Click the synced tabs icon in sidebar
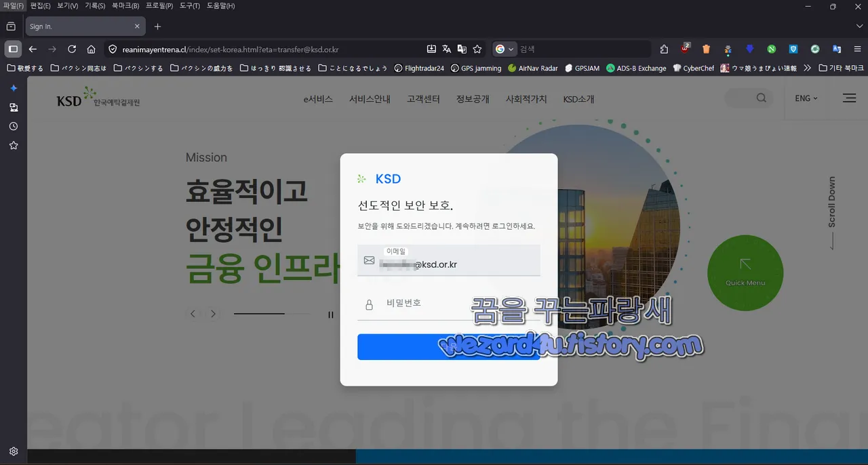Viewport: 868px width, 465px height. (13, 107)
